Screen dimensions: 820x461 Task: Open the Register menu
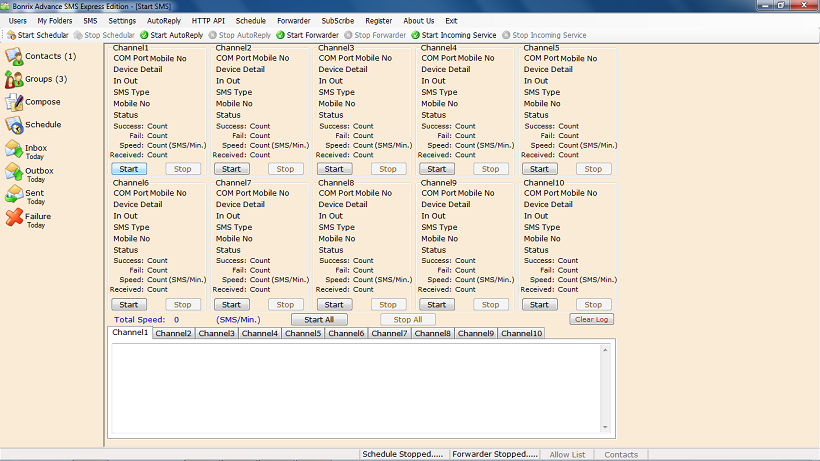[x=379, y=21]
